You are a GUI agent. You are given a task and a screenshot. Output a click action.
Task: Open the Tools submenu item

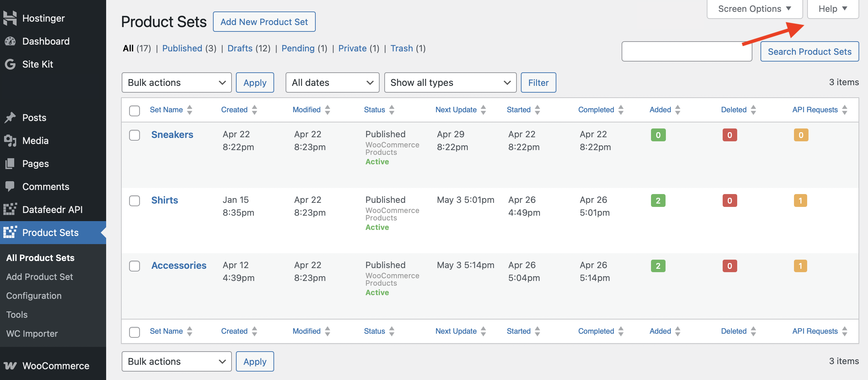[x=17, y=314]
